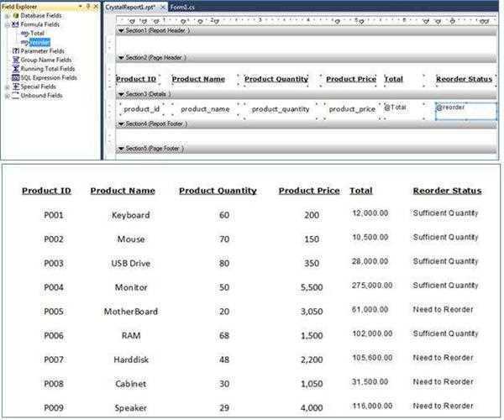Click the Unbound Fields icon
This screenshot has height=420, width=504.
coord(16,96)
